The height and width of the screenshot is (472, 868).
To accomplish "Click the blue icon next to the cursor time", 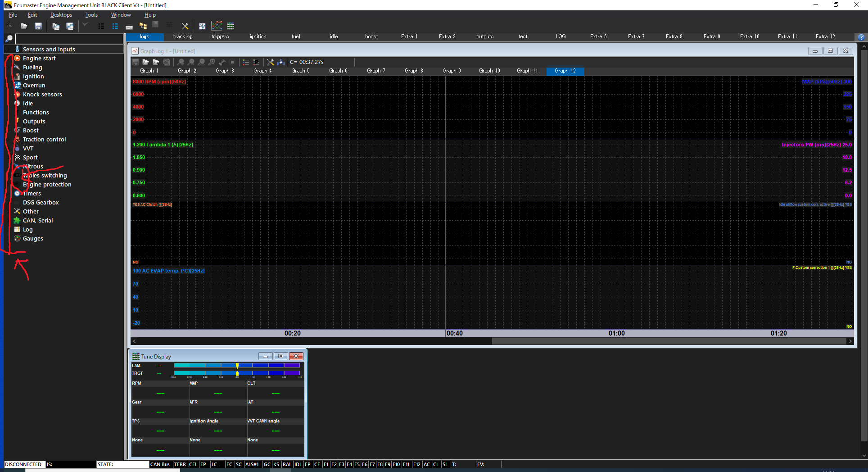I will coord(281,62).
